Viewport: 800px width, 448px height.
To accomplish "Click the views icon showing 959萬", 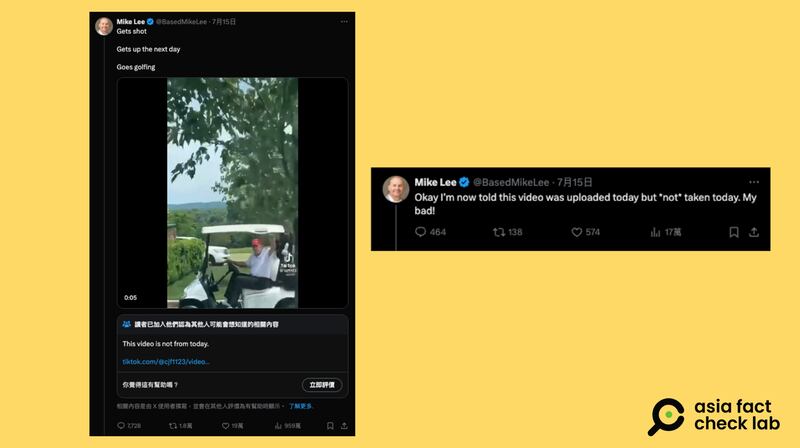I will 275,425.
